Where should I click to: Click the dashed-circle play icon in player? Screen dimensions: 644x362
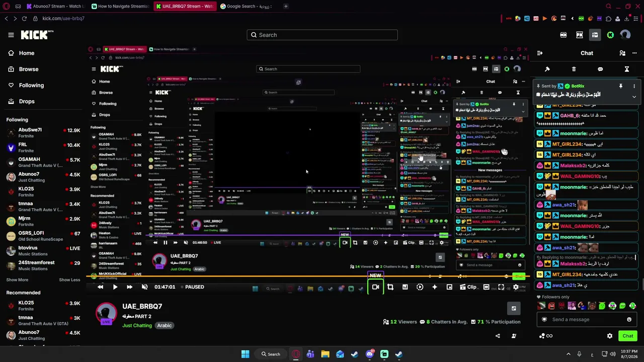pyautogui.click(x=420, y=287)
